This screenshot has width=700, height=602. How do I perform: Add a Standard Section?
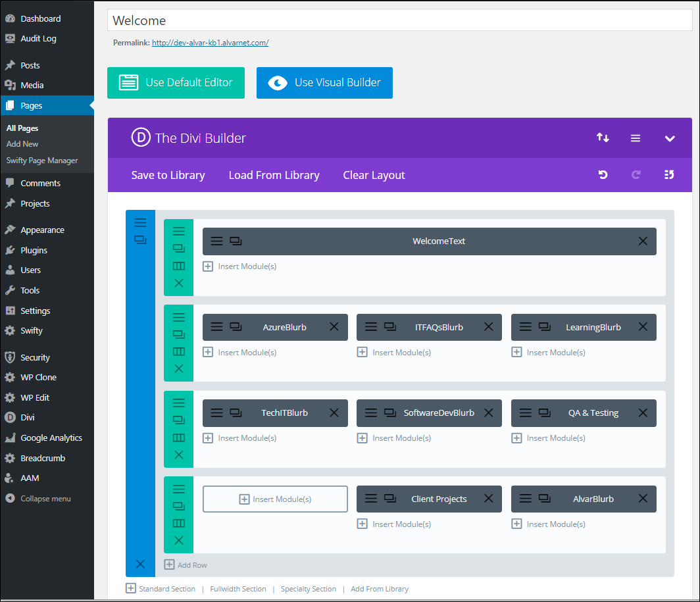click(161, 589)
